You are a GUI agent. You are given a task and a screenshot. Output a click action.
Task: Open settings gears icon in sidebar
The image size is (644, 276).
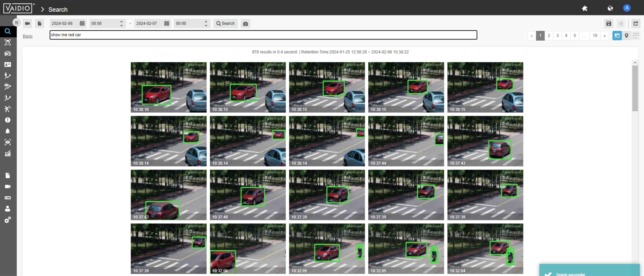click(8, 220)
